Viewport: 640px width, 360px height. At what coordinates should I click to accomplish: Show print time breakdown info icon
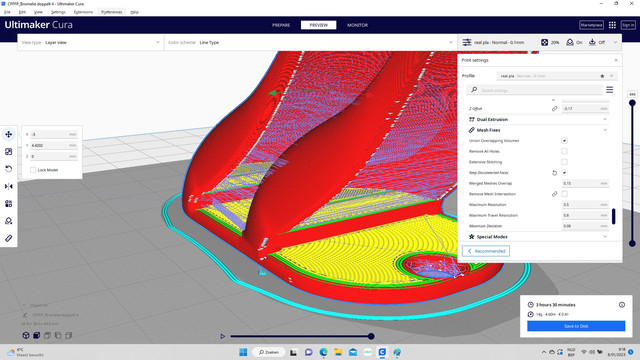(622, 304)
